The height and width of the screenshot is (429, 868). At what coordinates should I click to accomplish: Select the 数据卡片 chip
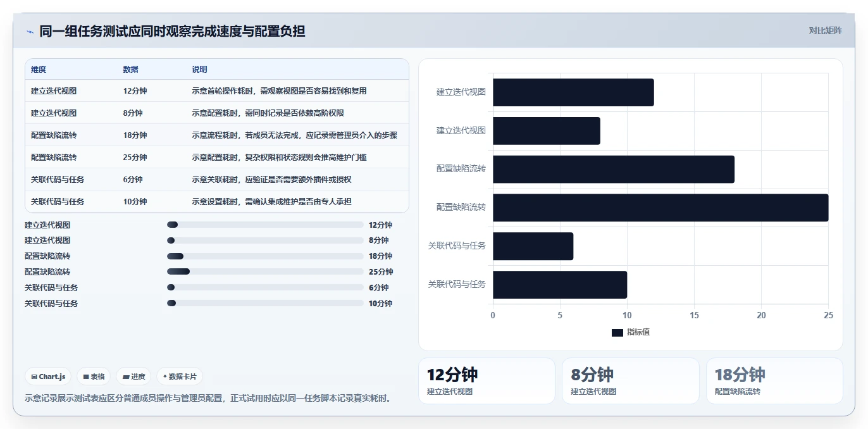(x=180, y=376)
